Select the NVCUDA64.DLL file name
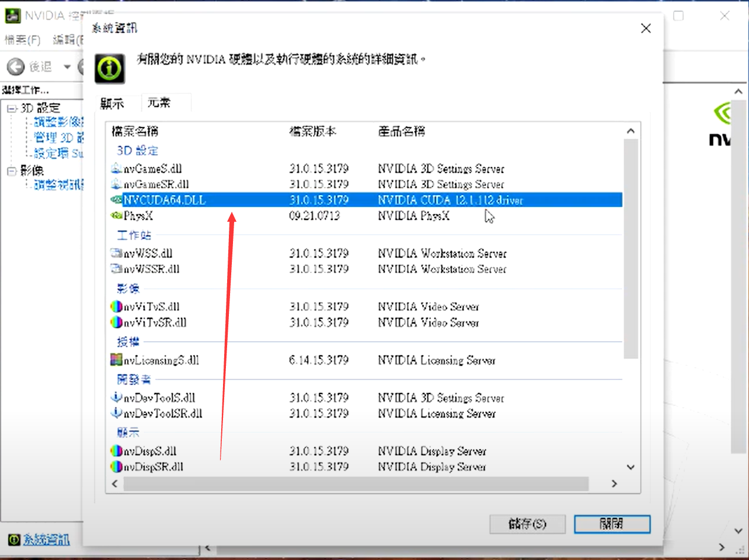This screenshot has height=560, width=749. (x=165, y=200)
